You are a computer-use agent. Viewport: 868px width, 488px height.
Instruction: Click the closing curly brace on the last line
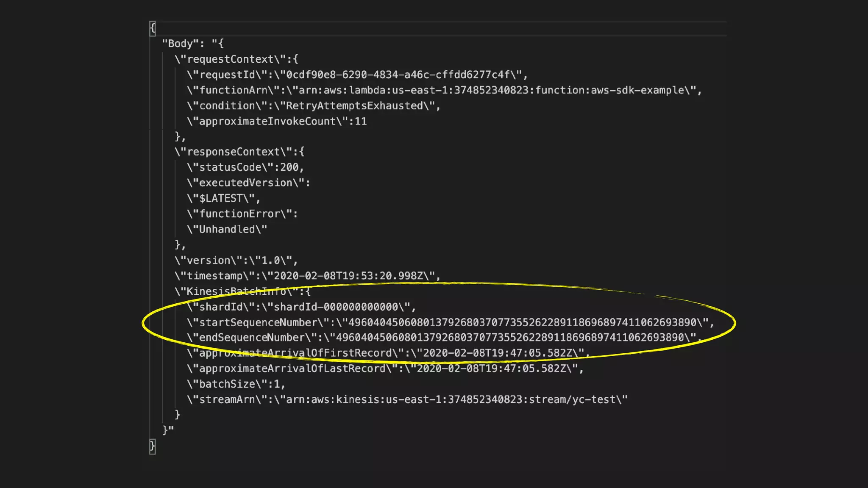pyautogui.click(x=153, y=446)
